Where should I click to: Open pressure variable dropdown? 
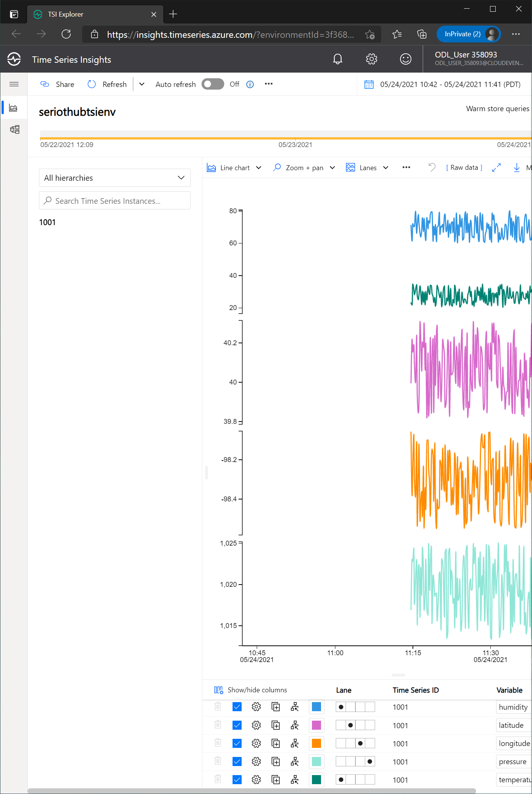click(x=514, y=761)
